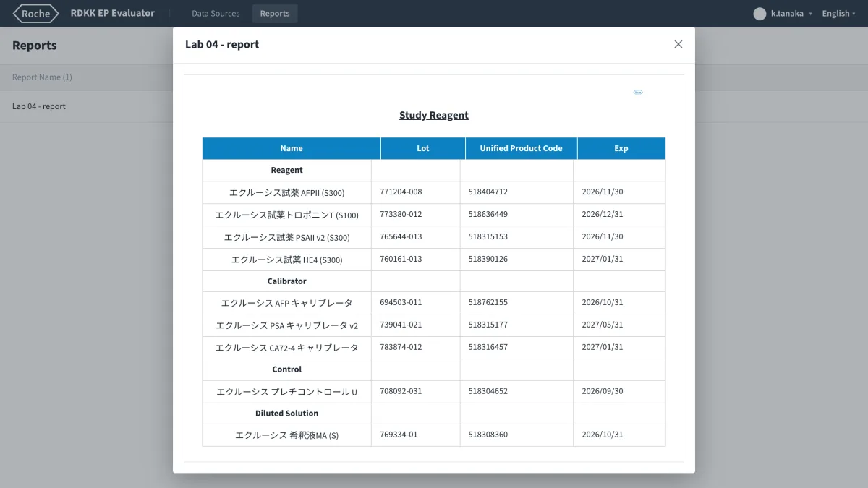Click the Diluted Solution section row
Screen dimensions: 868x488
pos(434,413)
